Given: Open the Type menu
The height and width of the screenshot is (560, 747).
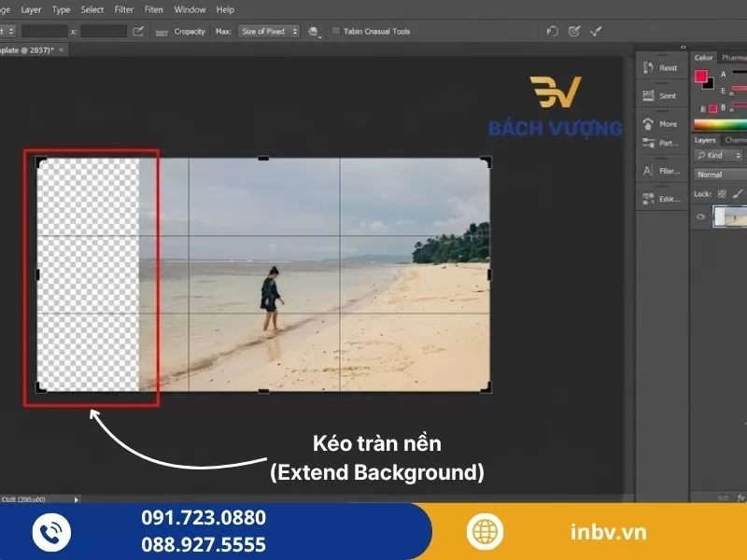Looking at the screenshot, I should tap(61, 9).
